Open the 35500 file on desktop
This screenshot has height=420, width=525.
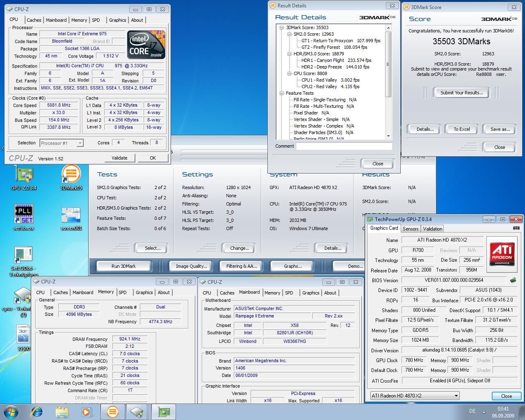[24, 338]
